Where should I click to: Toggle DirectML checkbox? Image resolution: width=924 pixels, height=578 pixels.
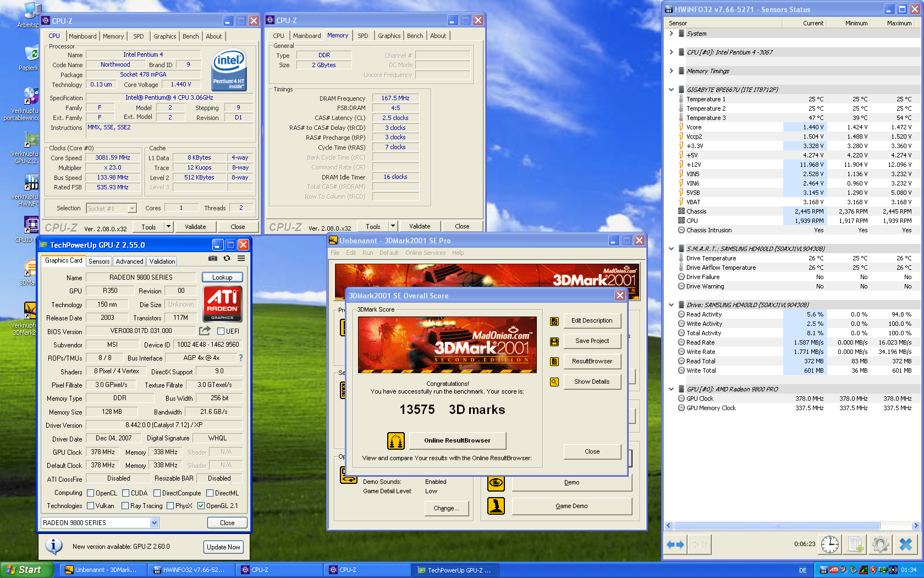pyautogui.click(x=210, y=493)
